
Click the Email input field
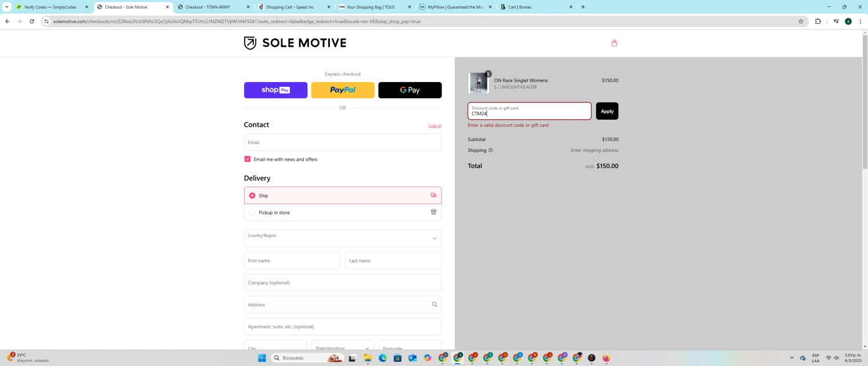pos(343,142)
